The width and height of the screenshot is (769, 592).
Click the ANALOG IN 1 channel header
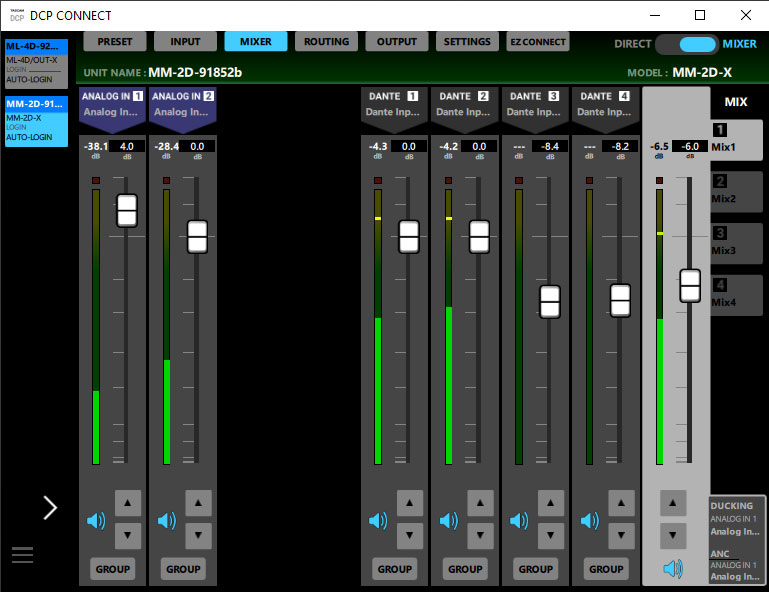tap(112, 108)
